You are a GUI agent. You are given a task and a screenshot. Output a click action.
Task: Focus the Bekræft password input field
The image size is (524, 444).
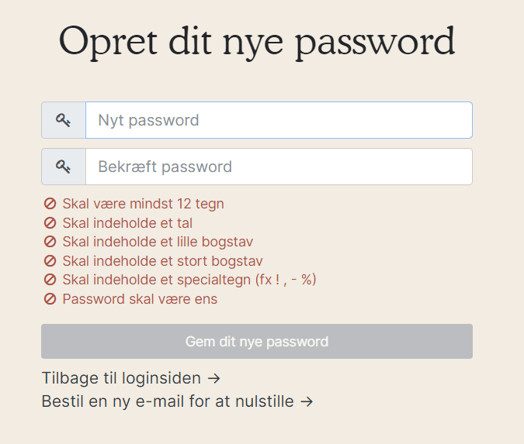tap(279, 166)
